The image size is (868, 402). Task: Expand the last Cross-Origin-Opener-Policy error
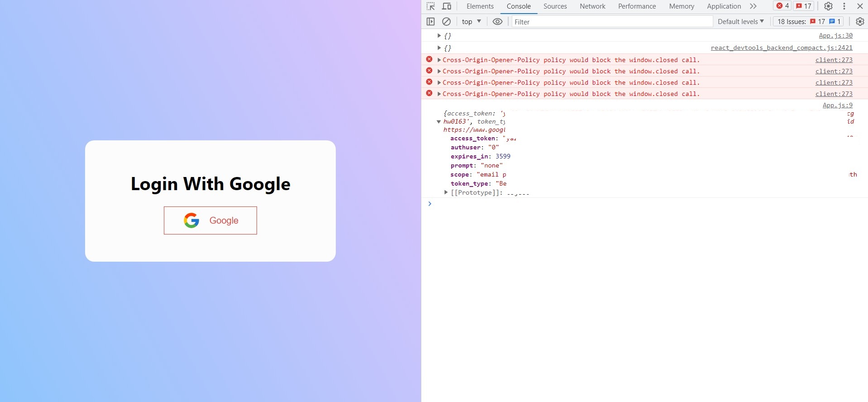439,94
